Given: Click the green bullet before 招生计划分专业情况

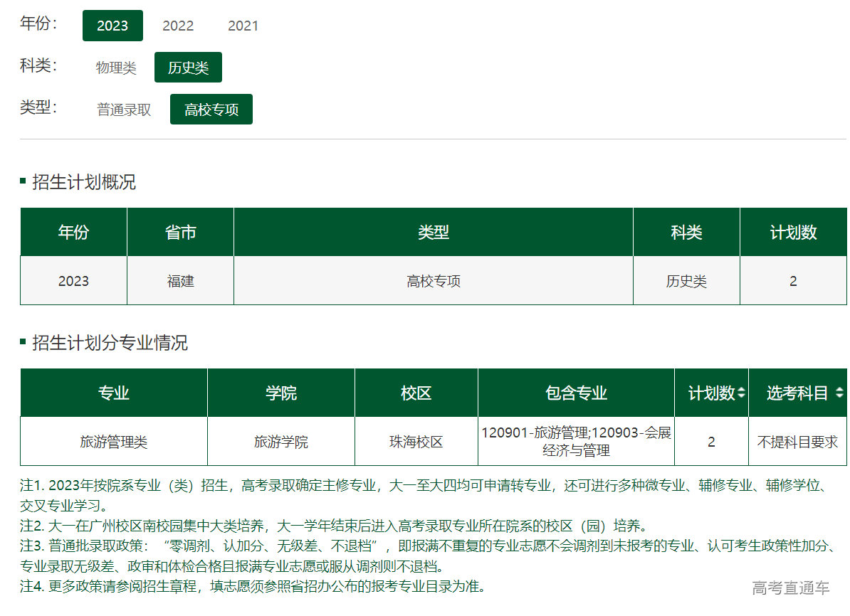Looking at the screenshot, I should click(x=23, y=344).
